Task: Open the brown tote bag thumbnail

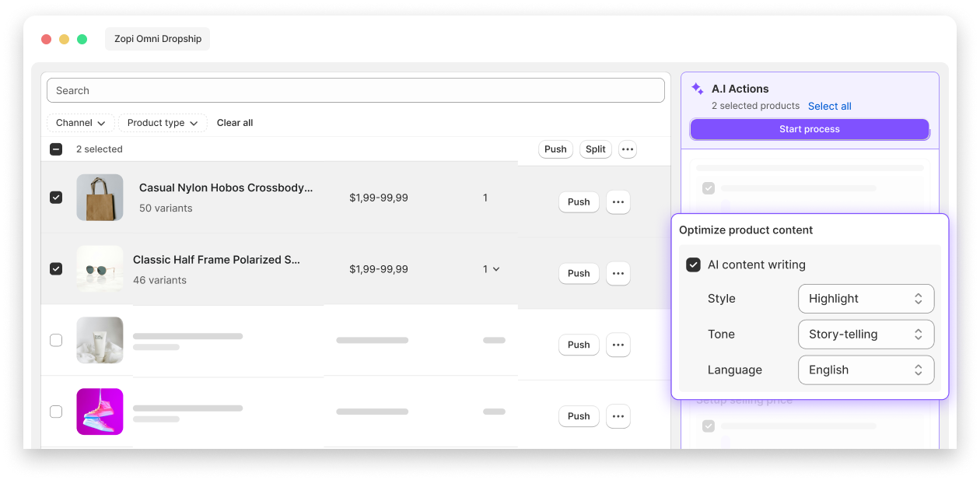Action: (100, 198)
